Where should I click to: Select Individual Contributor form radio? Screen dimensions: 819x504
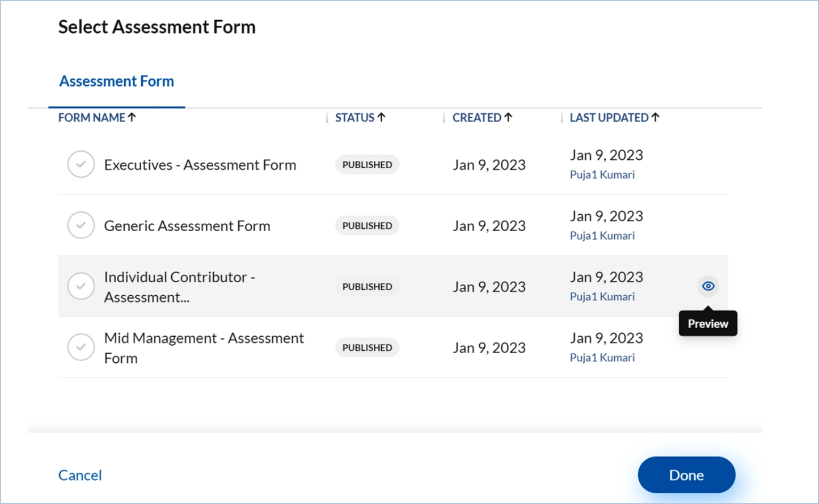coord(81,287)
